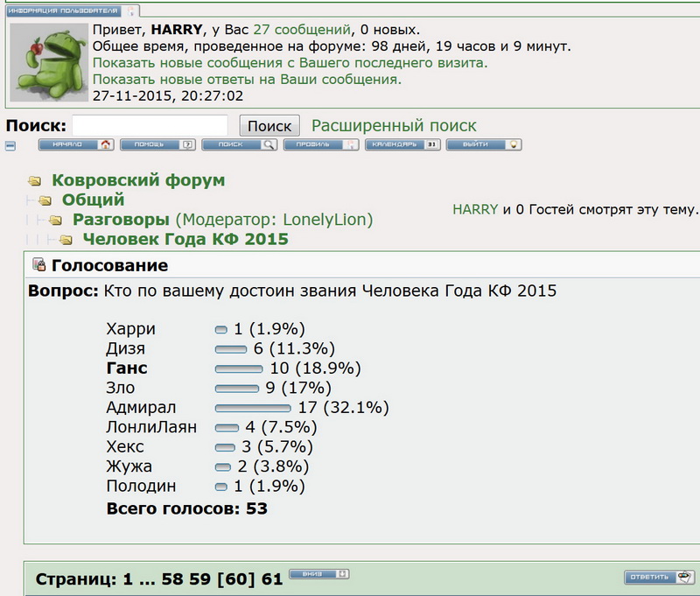Click the locked poll icon near Голосование
Viewport: 700px width, 596px height.
pyautogui.click(x=38, y=264)
